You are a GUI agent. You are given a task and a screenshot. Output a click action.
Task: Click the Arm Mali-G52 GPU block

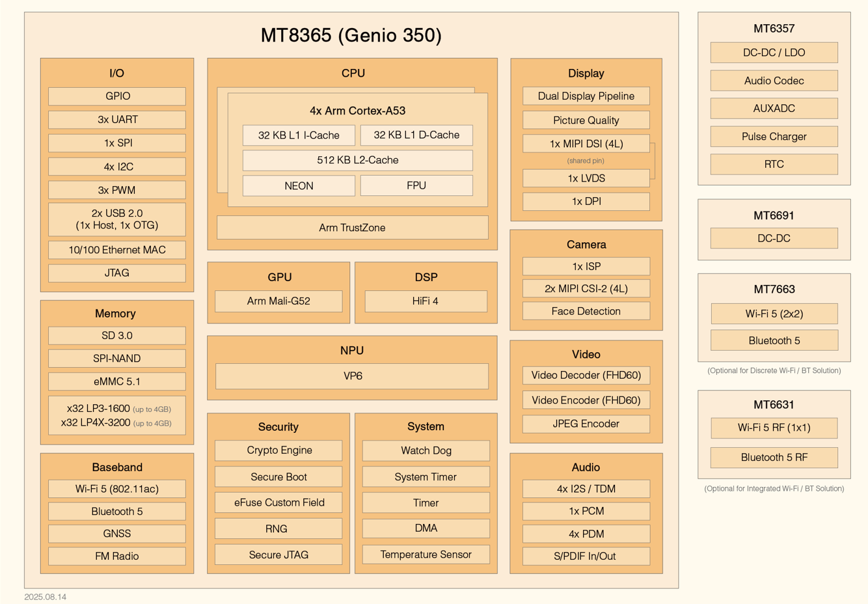(x=278, y=301)
